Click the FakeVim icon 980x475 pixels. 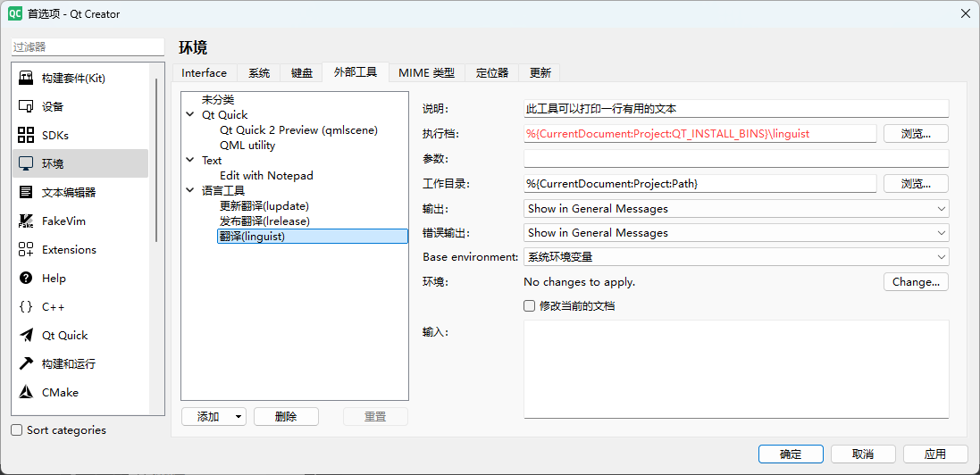point(26,221)
